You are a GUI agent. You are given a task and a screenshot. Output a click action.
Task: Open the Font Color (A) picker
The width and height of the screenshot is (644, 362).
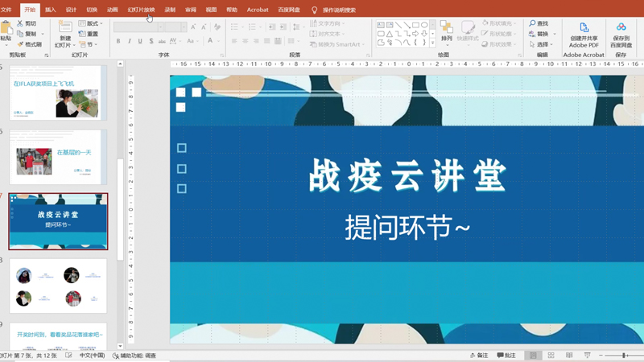[x=210, y=41]
